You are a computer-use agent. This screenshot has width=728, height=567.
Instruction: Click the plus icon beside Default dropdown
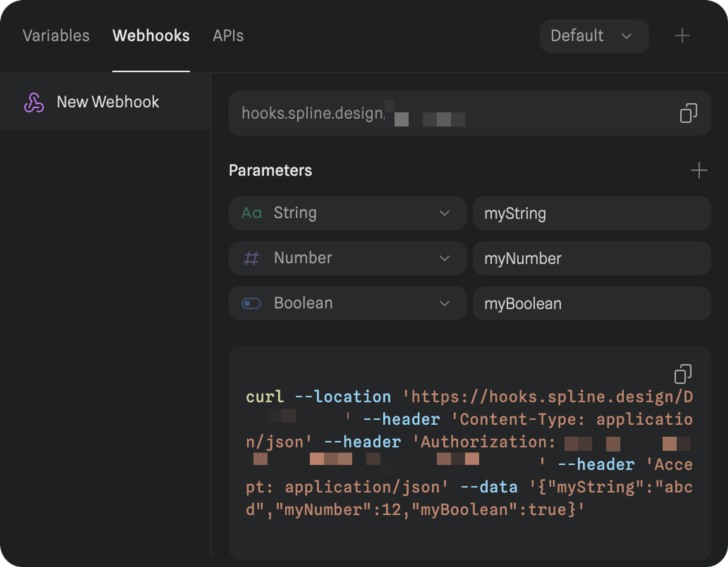tap(682, 36)
